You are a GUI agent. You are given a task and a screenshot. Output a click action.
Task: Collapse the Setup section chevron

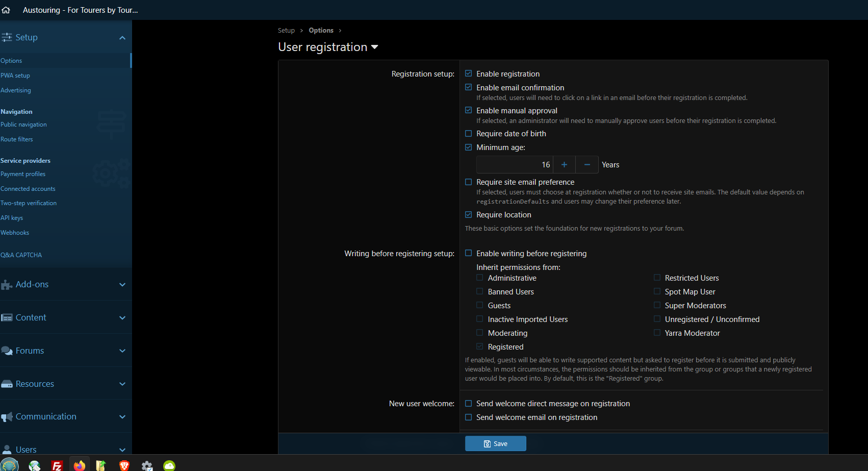[x=122, y=38]
